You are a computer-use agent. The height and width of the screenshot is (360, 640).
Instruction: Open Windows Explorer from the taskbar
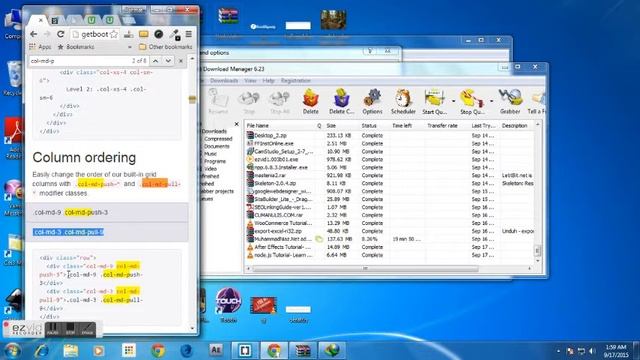[71, 350]
